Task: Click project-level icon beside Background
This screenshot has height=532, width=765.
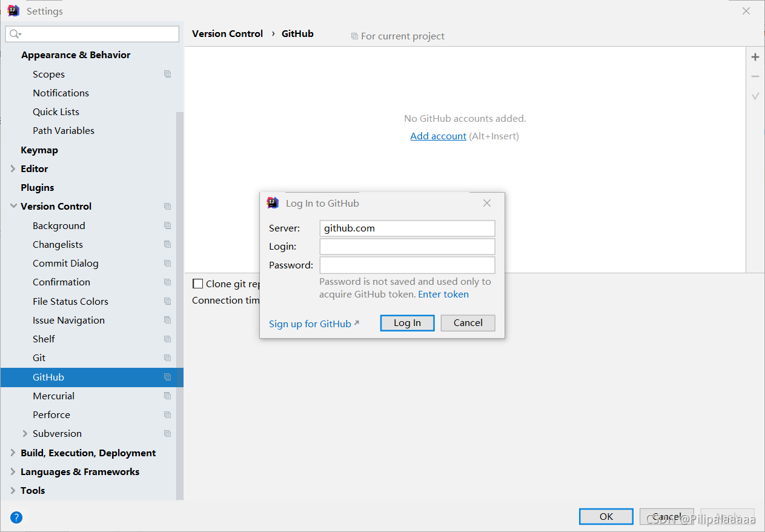Action: [168, 225]
